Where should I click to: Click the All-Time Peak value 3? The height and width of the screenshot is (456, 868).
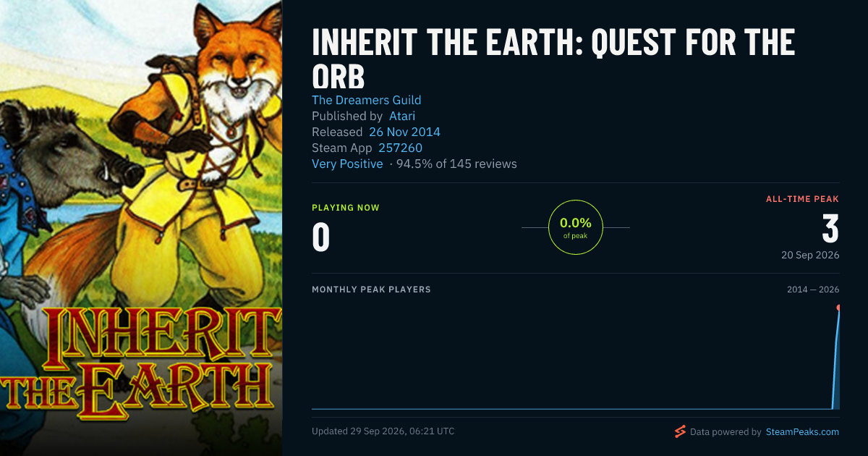[830, 229]
